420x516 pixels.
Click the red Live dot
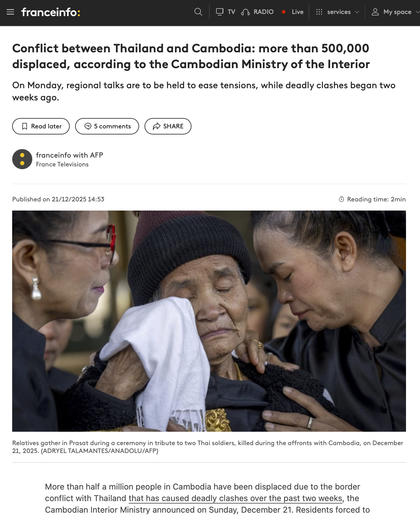click(x=284, y=12)
